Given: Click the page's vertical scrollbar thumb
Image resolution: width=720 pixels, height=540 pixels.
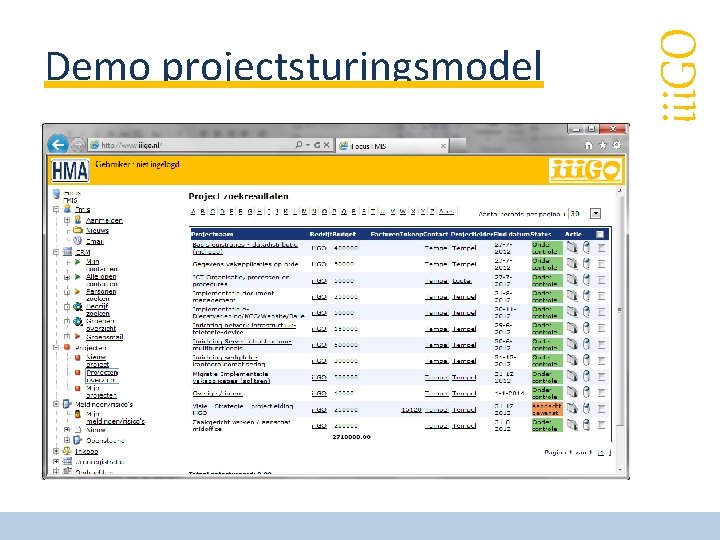Looking at the screenshot, I should (619, 310).
